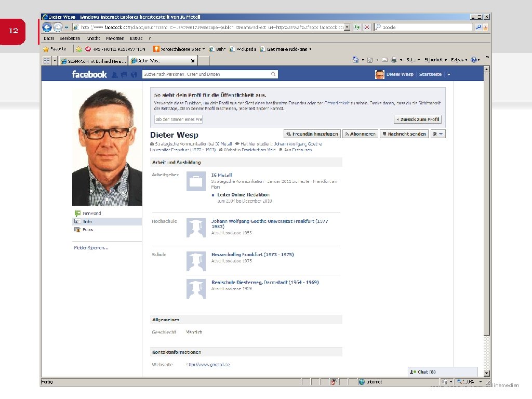Click the facebook logo
This screenshot has height=399, width=532.
click(x=89, y=74)
